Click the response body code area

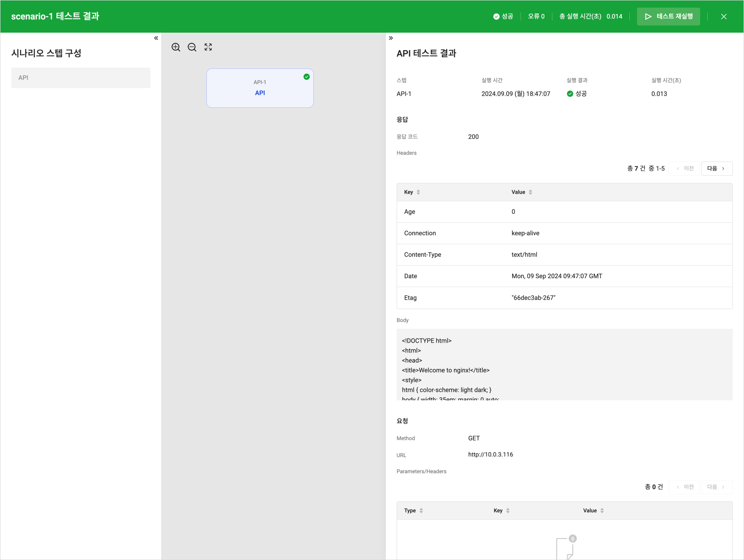click(x=564, y=365)
